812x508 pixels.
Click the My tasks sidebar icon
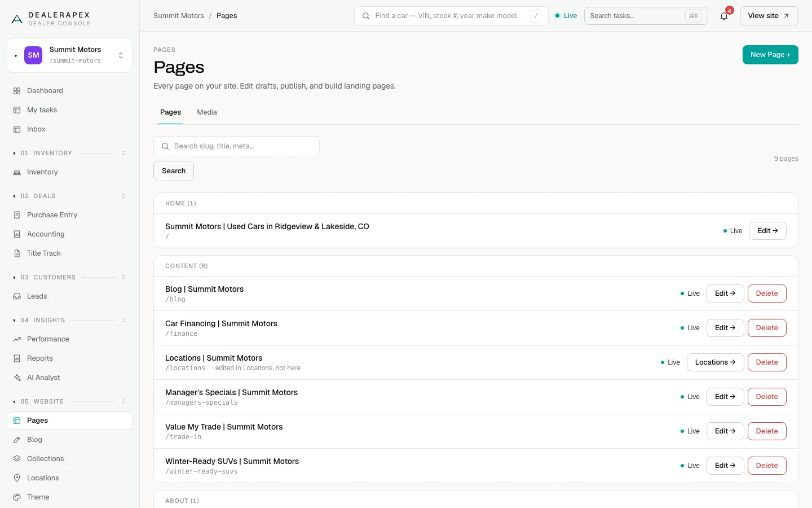(x=17, y=110)
